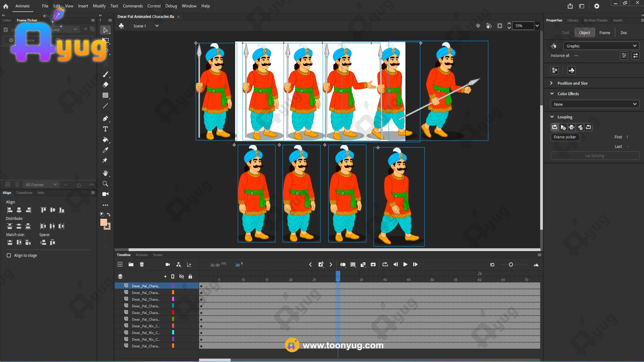Viewport: 644px width, 362px height.
Task: Select the Camera tool
Action: pyautogui.click(x=105, y=194)
